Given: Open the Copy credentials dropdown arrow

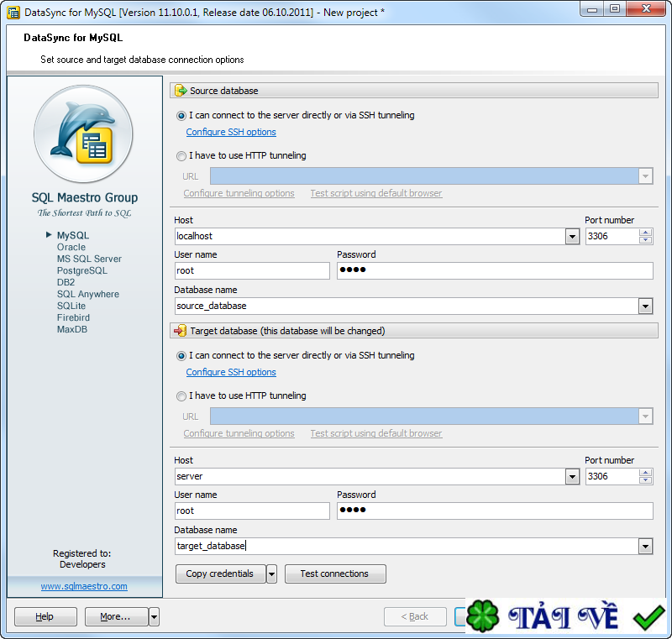Looking at the screenshot, I should [x=271, y=574].
